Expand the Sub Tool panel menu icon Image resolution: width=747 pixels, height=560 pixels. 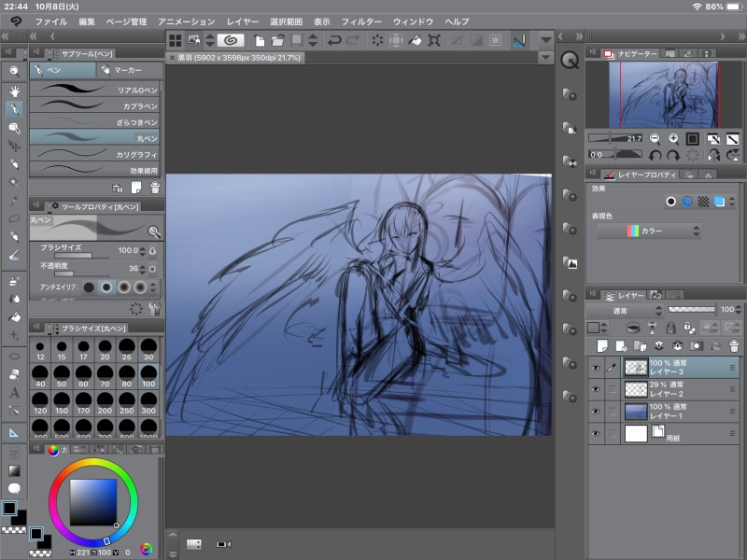(x=36, y=52)
